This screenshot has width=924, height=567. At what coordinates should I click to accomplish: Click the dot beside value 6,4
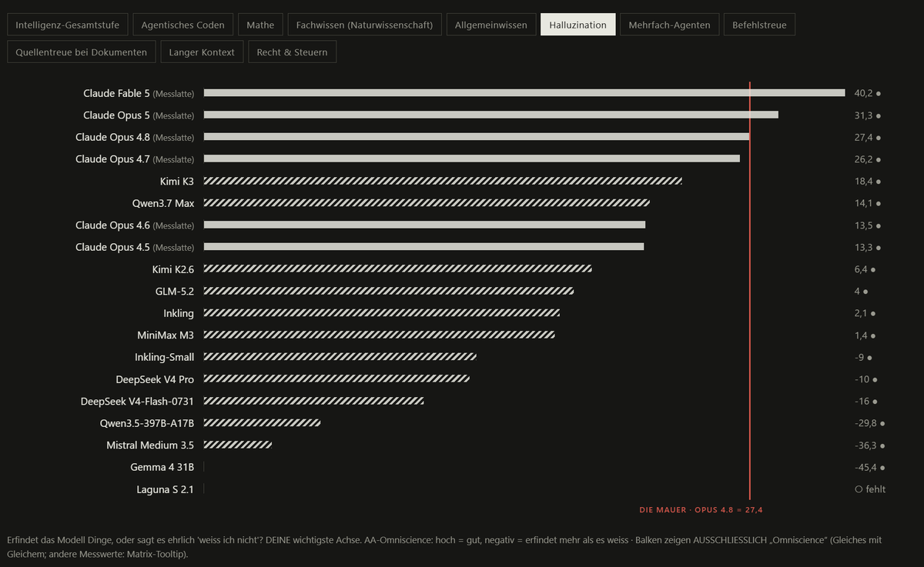point(872,269)
